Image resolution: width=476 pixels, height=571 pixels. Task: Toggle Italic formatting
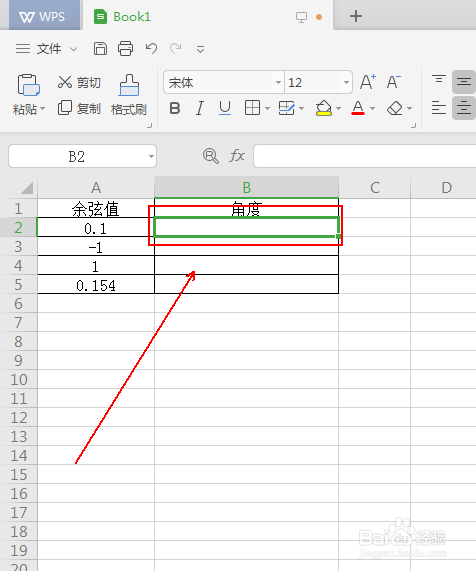pyautogui.click(x=200, y=108)
